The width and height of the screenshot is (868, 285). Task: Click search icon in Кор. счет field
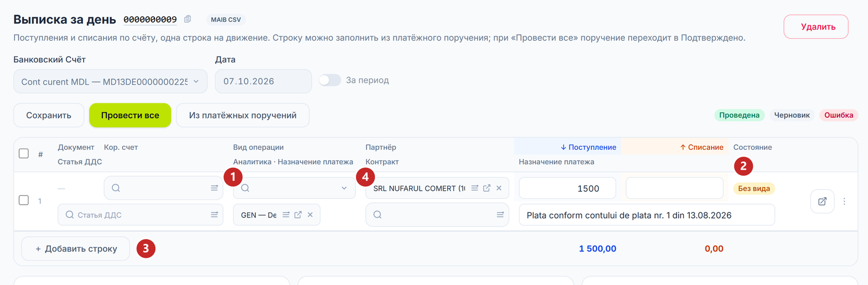click(116, 188)
